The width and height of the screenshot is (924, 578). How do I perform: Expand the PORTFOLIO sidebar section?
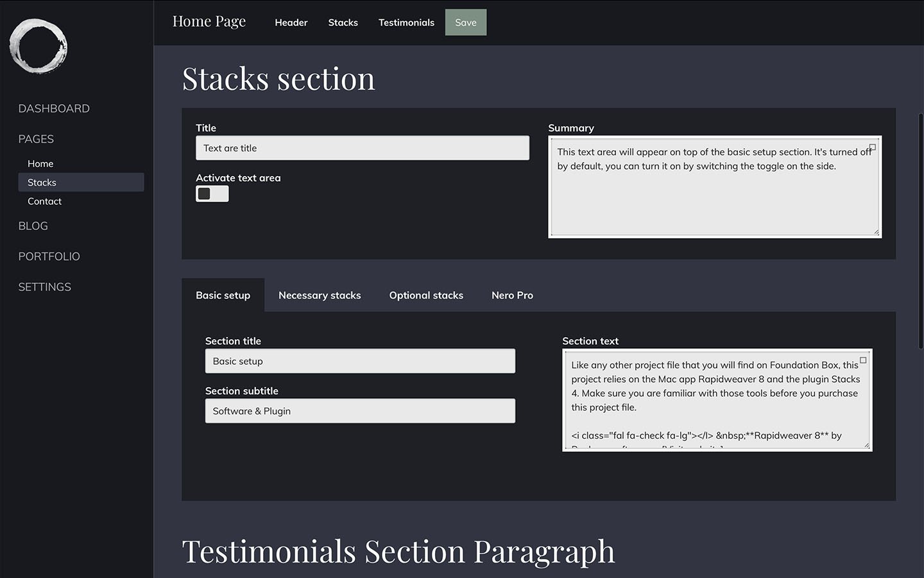coord(49,256)
